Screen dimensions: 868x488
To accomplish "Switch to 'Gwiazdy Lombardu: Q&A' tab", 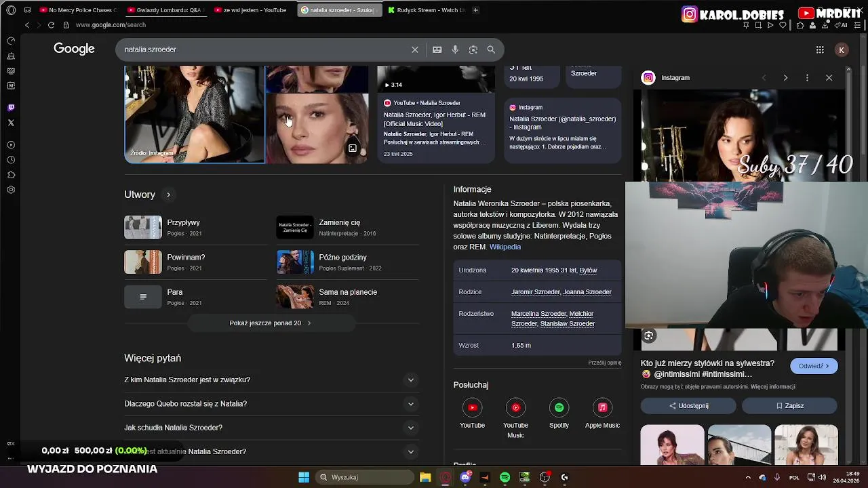I will [x=165, y=10].
